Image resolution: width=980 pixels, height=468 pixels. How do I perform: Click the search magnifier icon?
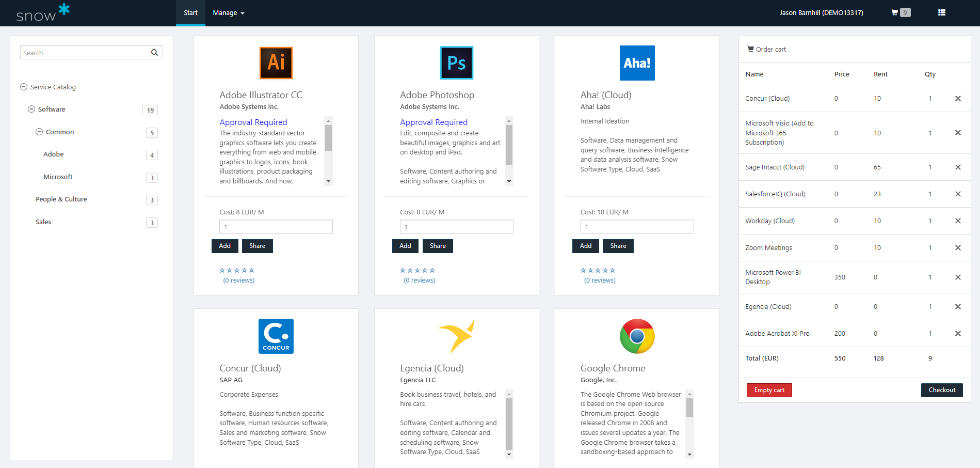pos(154,53)
